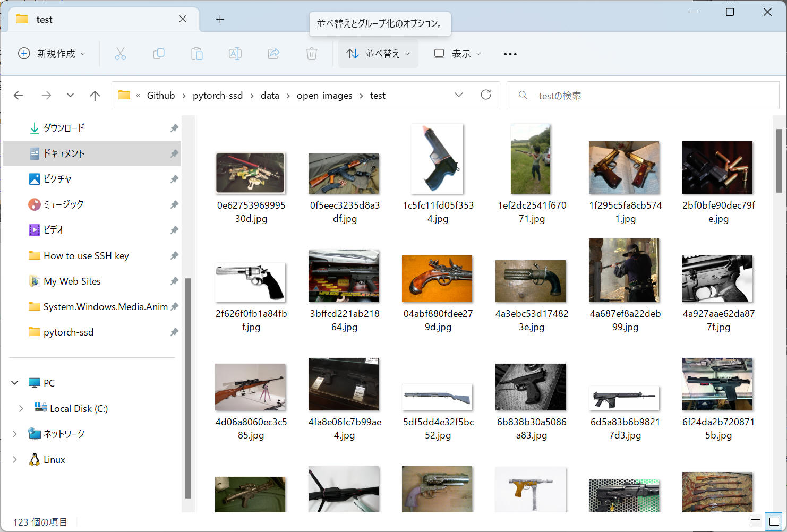Refresh the folder view
Image resolution: width=787 pixels, height=532 pixels.
tap(486, 95)
